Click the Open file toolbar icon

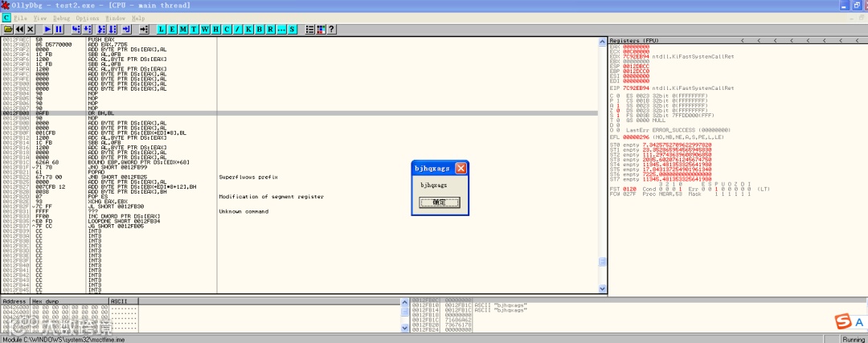[8, 30]
